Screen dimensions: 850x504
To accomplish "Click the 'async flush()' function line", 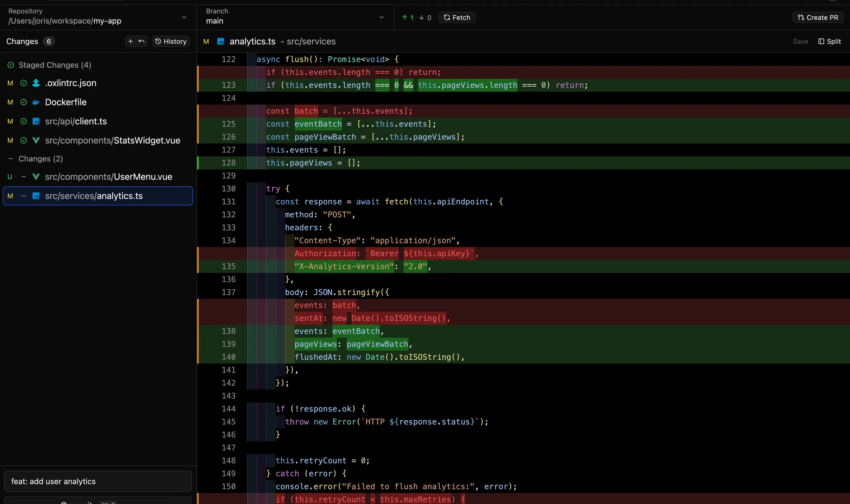I will 524,59.
